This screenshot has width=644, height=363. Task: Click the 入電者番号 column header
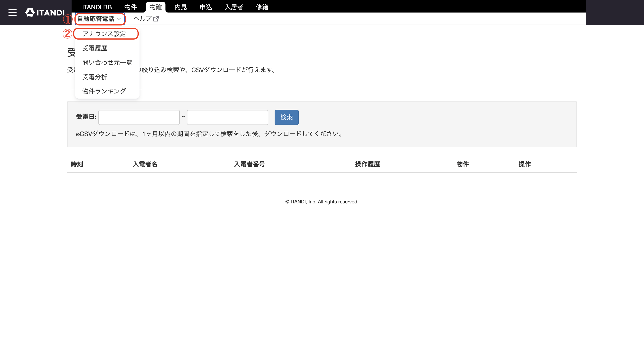[250, 164]
